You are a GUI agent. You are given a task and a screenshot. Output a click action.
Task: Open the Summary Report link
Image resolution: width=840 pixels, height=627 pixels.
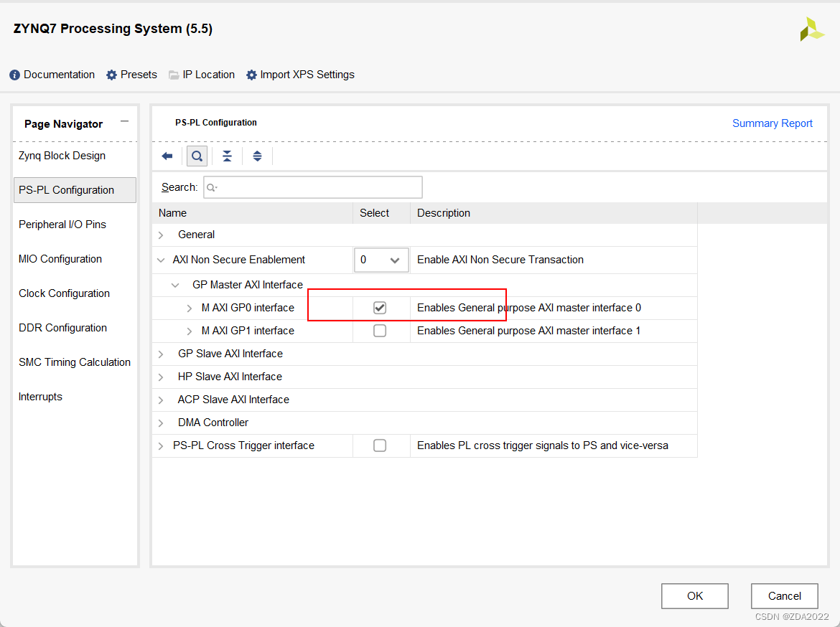(772, 123)
